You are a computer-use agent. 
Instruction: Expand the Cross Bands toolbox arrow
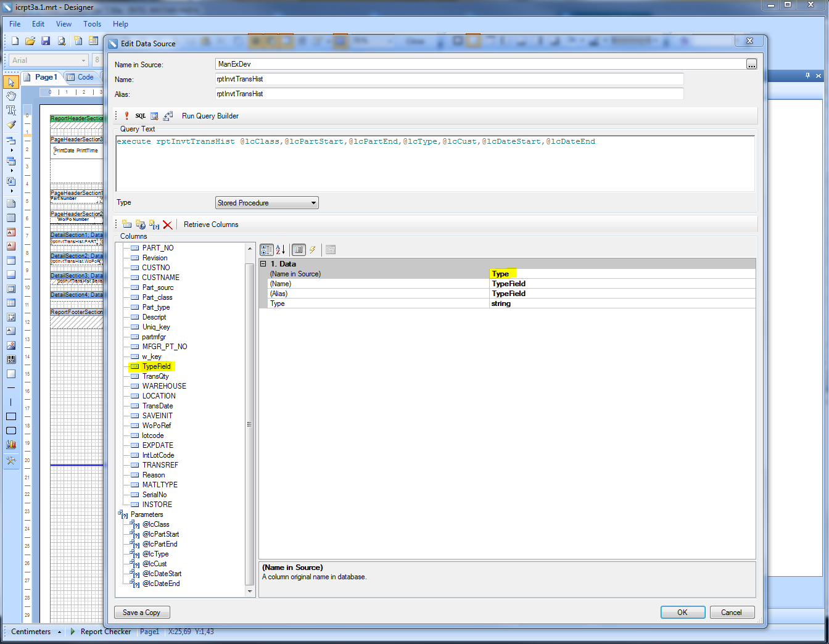(x=11, y=171)
